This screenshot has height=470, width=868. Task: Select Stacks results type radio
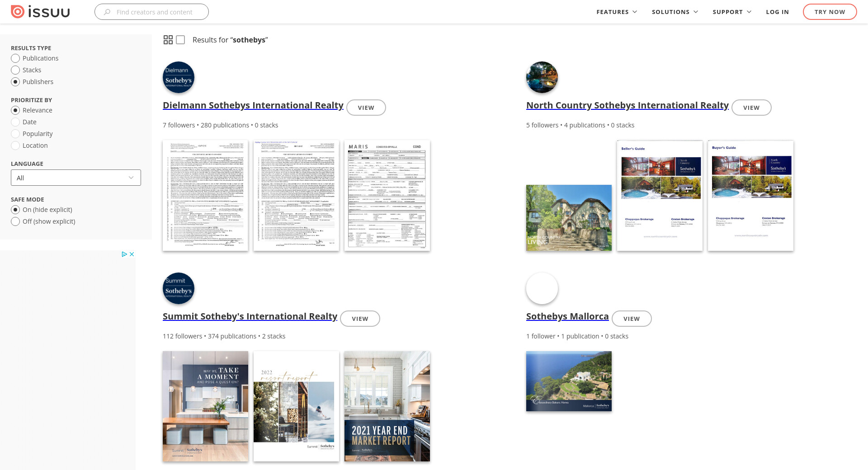click(15, 70)
